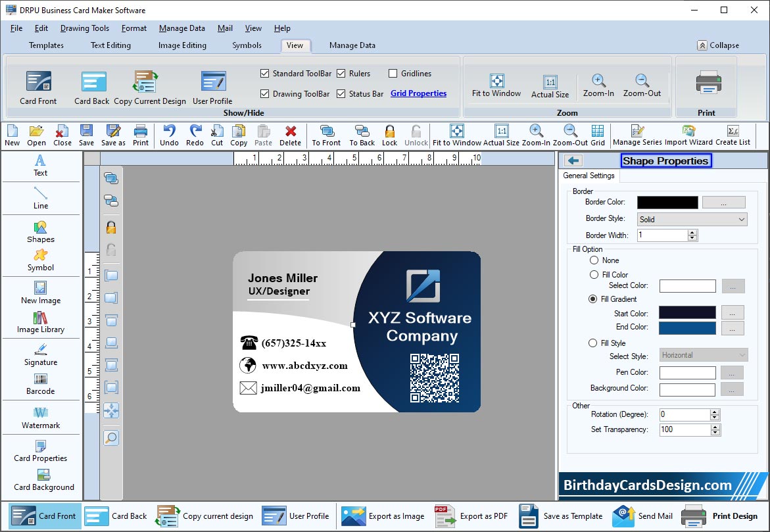Screen dimensions: 770x532
Task: Click the Rotation (Degree) input field
Action: pos(685,414)
